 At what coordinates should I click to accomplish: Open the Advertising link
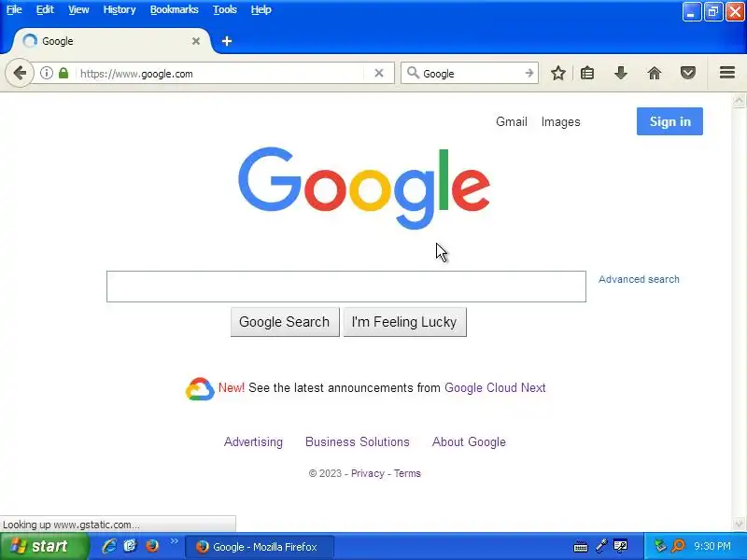pyautogui.click(x=253, y=441)
